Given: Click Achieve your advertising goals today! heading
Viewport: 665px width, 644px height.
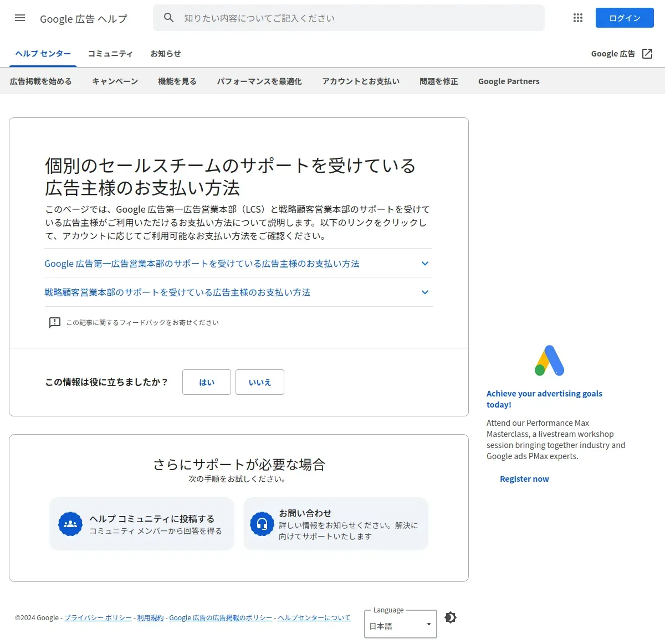Looking at the screenshot, I should pos(544,399).
